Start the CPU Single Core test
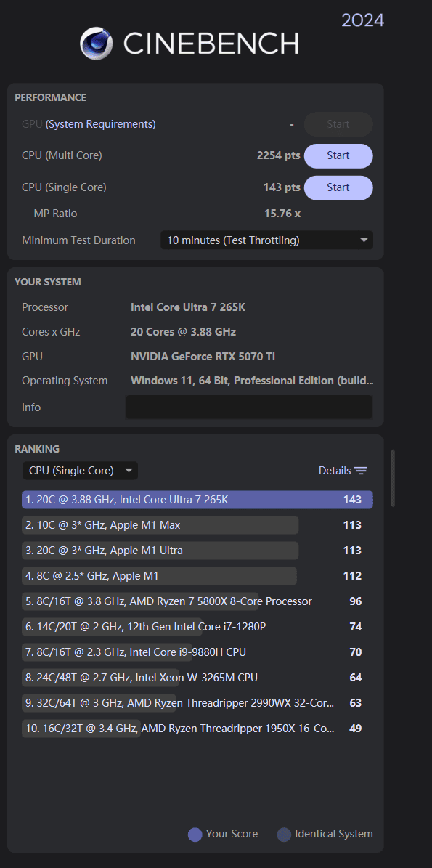 (x=338, y=187)
